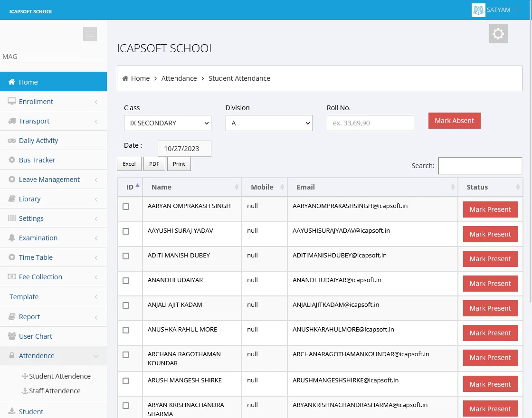Viewport: 532px width, 418px height.
Task: Check the box for ANANDHI UDAIYAR
Action: [x=126, y=281]
